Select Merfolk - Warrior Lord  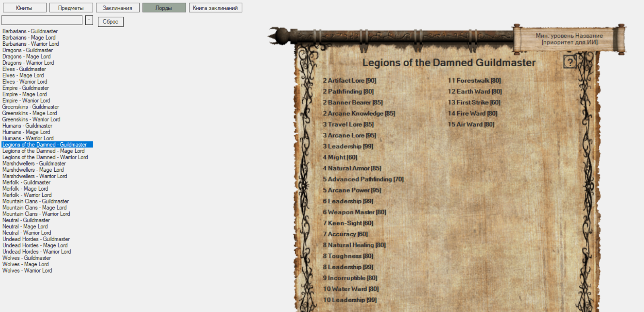point(27,195)
